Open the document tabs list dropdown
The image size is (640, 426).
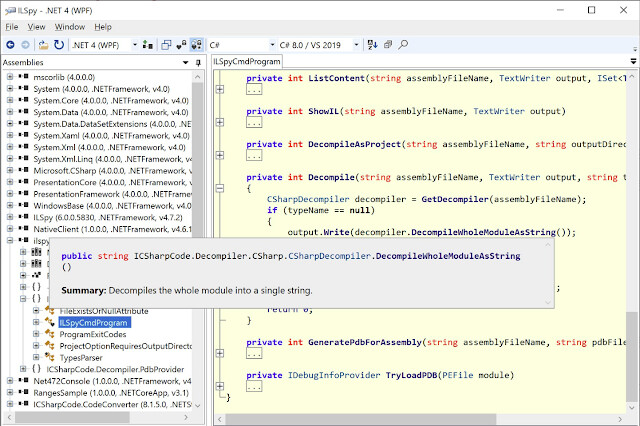coord(633,62)
